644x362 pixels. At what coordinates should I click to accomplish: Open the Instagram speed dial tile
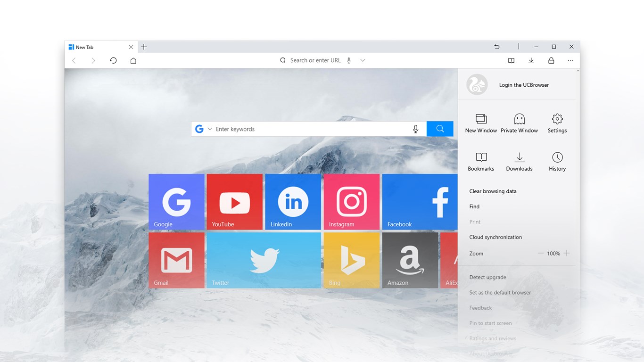352,202
